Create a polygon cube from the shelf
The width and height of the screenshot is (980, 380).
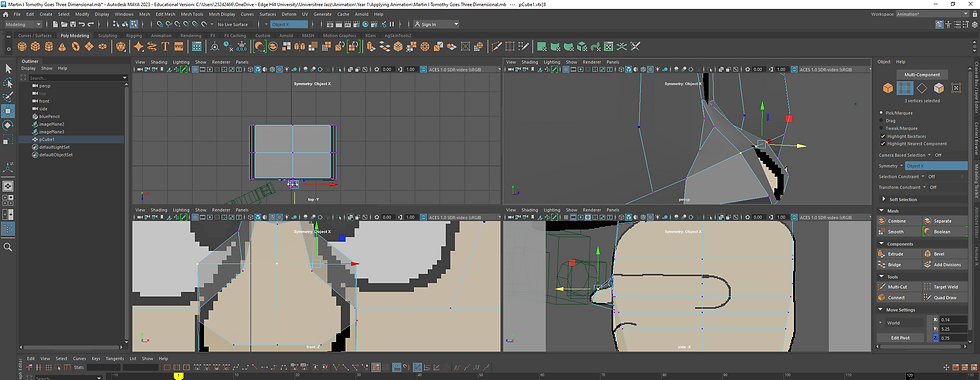click(x=36, y=46)
